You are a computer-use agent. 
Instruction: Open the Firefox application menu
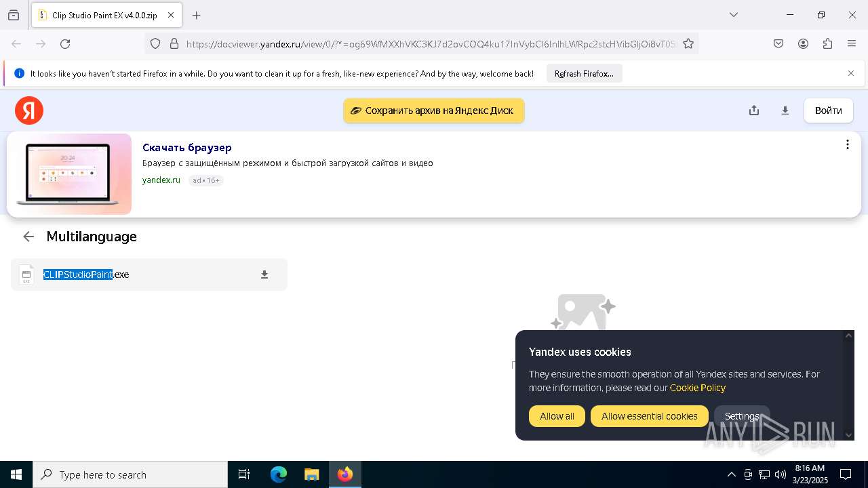tap(852, 43)
